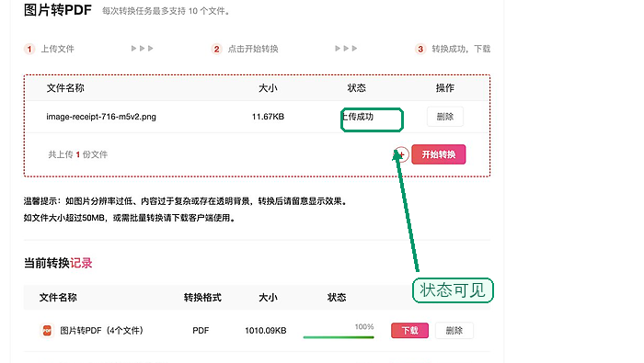Click the PDF format cell in records

click(x=201, y=331)
